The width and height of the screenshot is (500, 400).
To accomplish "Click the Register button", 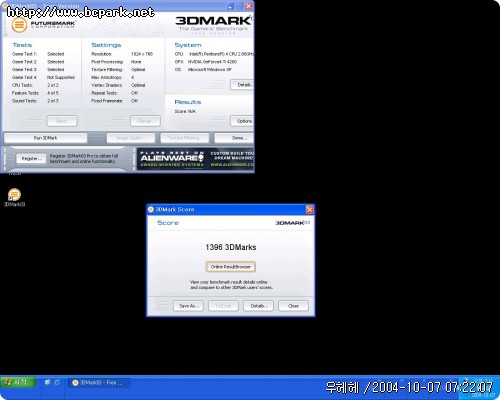I will (x=31, y=158).
